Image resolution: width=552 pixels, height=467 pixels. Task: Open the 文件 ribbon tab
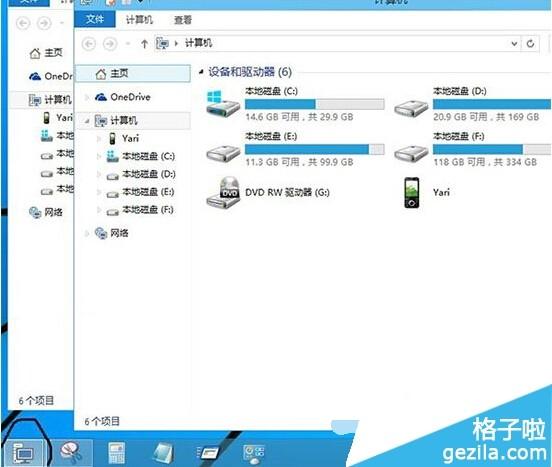[x=95, y=19]
